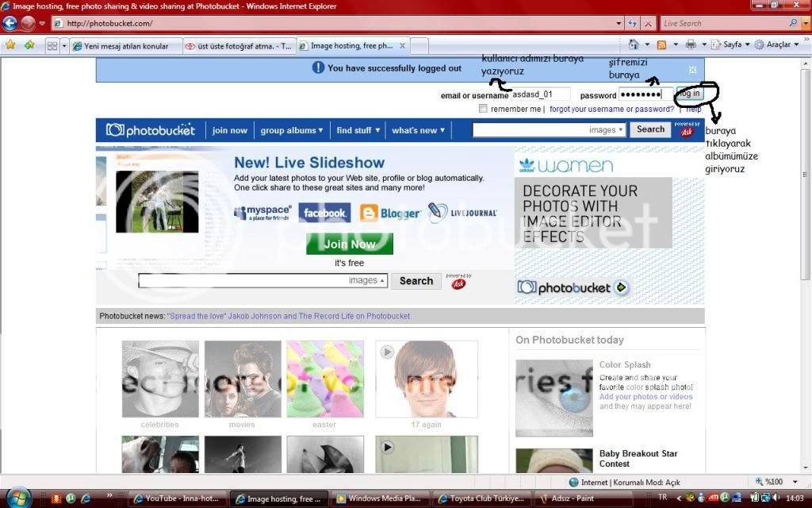812x508 pixels.
Task: Click the RSS feeds icon
Action: tap(661, 45)
